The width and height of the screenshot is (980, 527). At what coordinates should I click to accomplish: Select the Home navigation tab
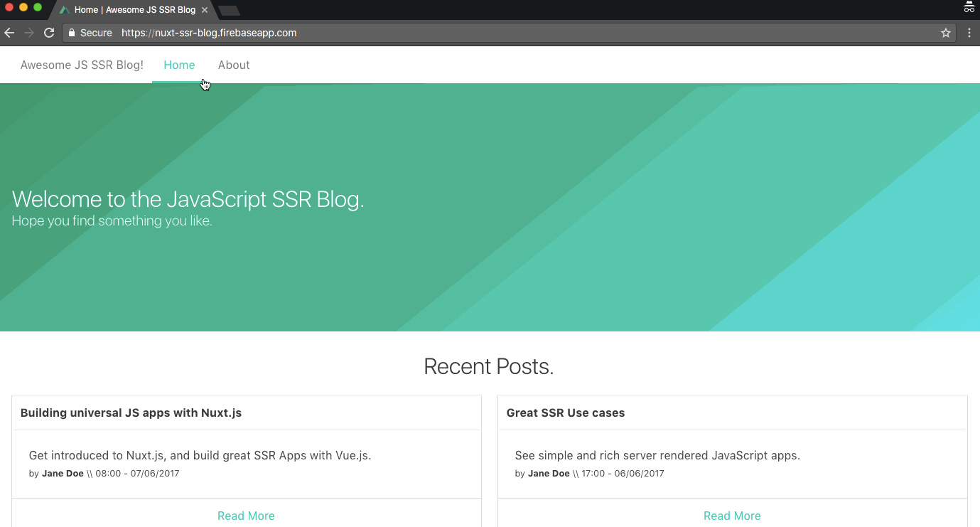pyautogui.click(x=179, y=65)
